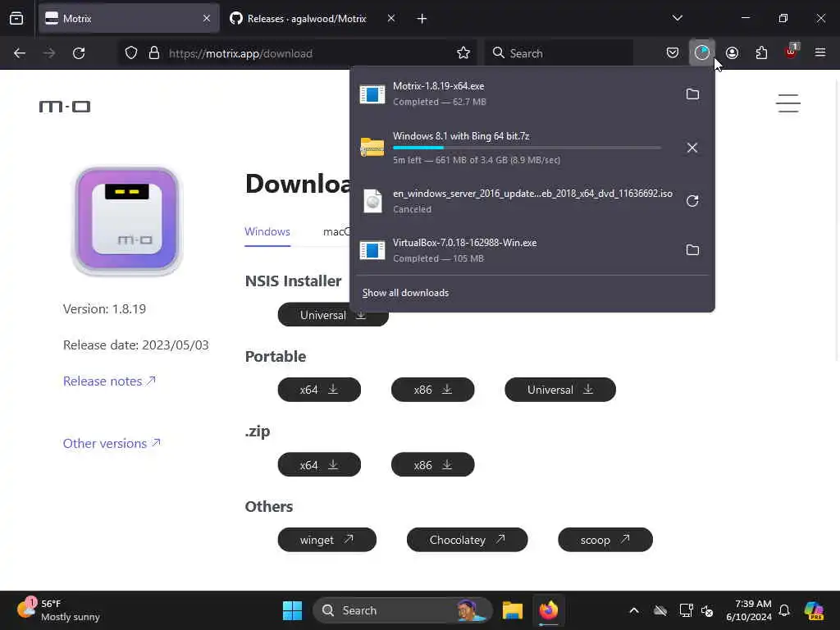Download Portable x64 build
This screenshot has width=840, height=630.
click(x=319, y=390)
